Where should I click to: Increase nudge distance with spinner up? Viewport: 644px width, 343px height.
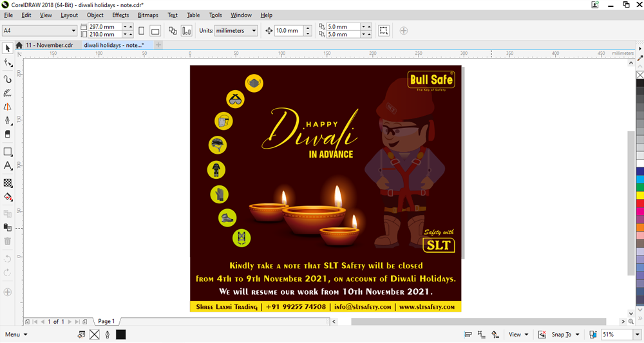pyautogui.click(x=308, y=28)
